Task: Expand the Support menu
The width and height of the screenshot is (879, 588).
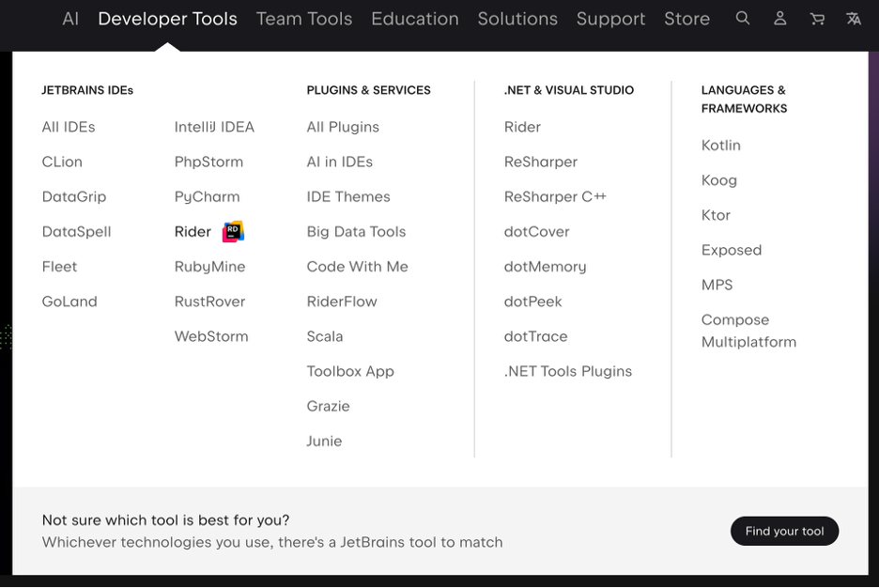Action: [610, 19]
